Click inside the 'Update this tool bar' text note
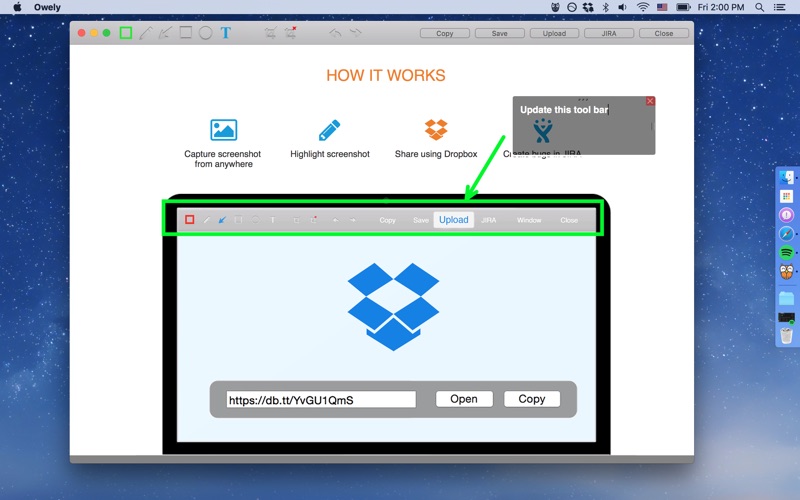The height and width of the screenshot is (500, 800). [x=583, y=126]
